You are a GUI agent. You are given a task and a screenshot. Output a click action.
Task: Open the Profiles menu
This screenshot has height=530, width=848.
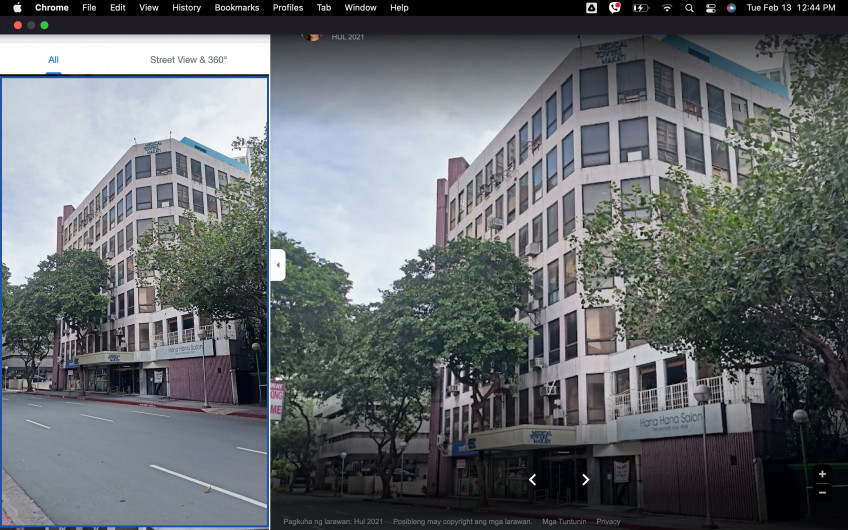tap(288, 7)
